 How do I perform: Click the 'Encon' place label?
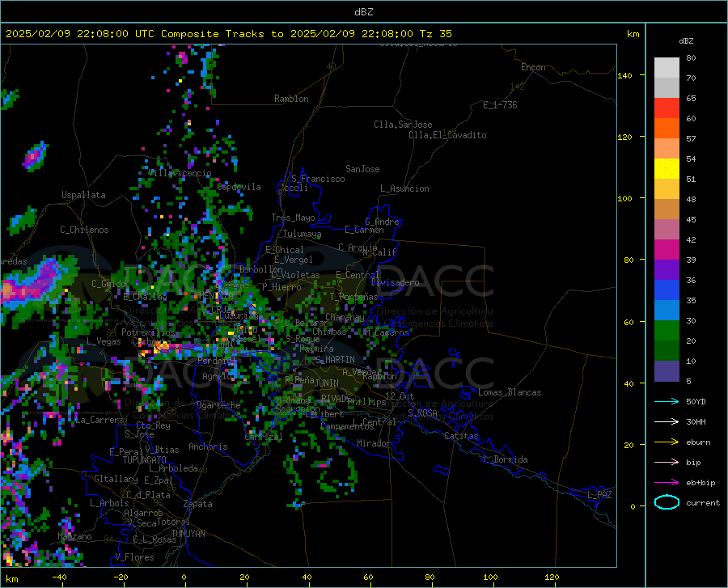point(533,67)
